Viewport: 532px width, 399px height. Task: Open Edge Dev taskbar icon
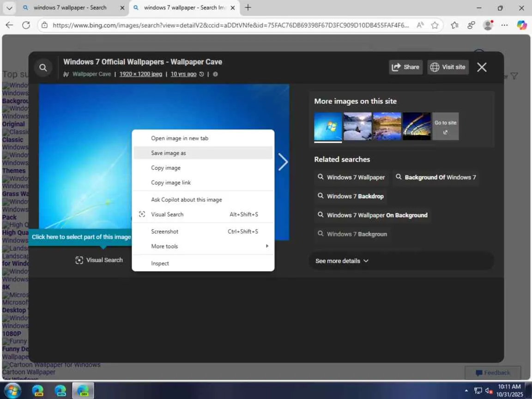tap(83, 391)
